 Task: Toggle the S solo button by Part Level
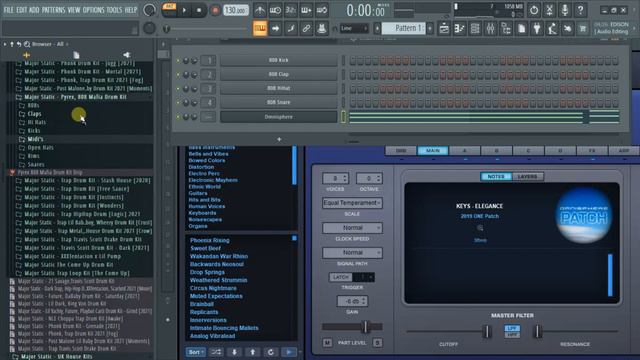[378, 343]
